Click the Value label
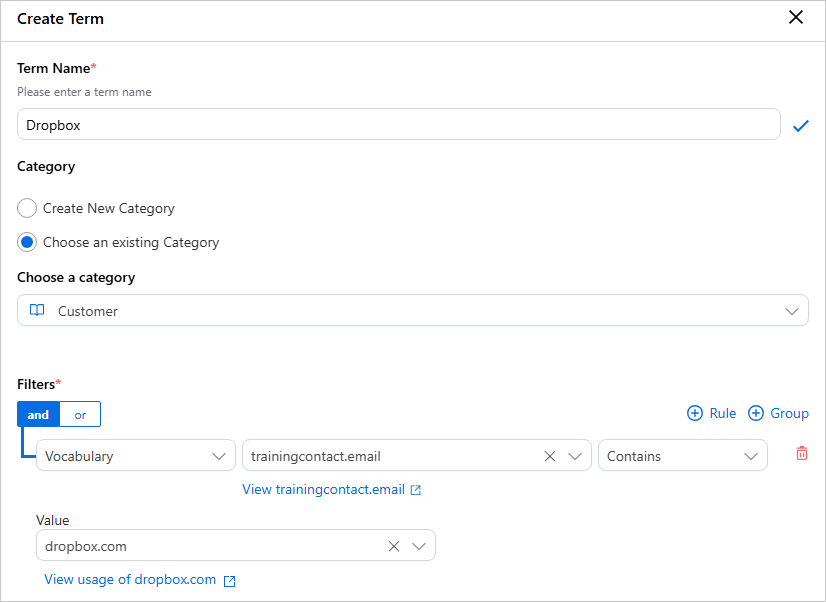826x602 pixels. pyautogui.click(x=53, y=520)
